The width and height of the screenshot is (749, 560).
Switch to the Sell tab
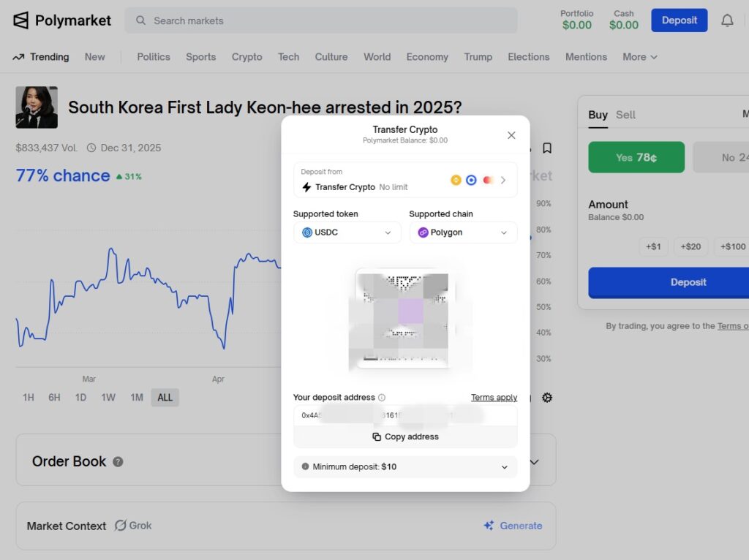click(625, 115)
